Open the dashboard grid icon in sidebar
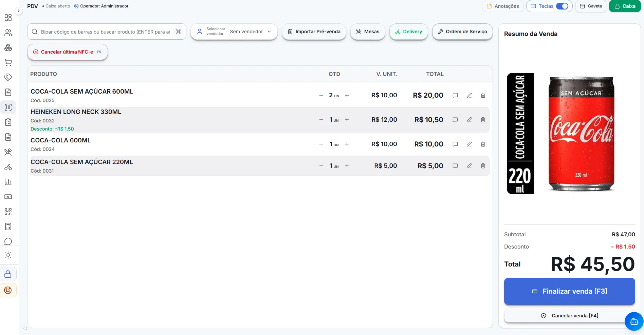The width and height of the screenshot is (644, 335). [x=8, y=18]
